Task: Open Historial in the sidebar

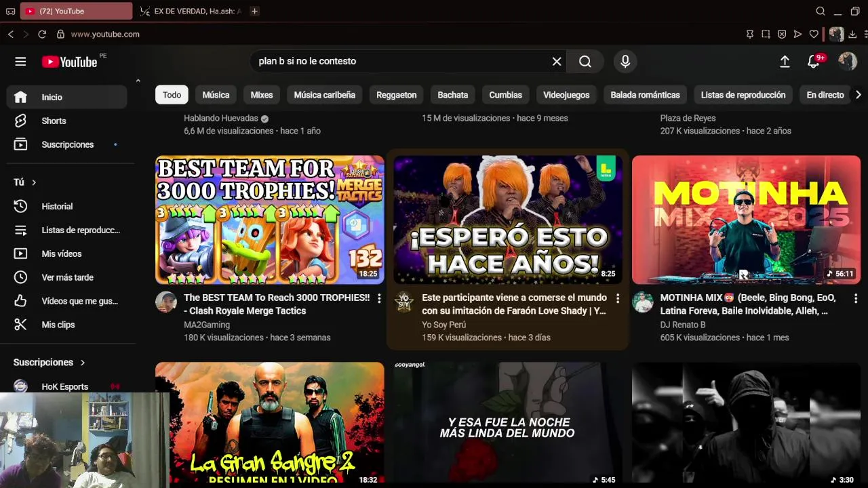Action: click(67, 206)
